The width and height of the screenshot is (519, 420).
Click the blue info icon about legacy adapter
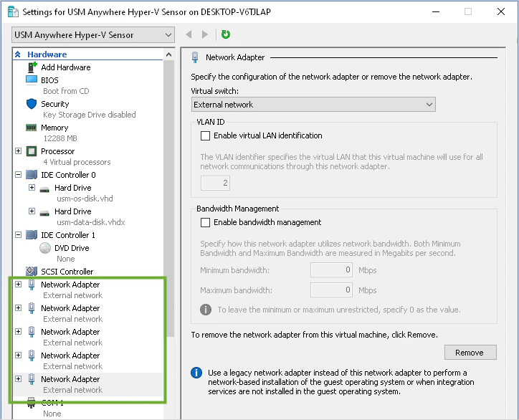click(196, 373)
